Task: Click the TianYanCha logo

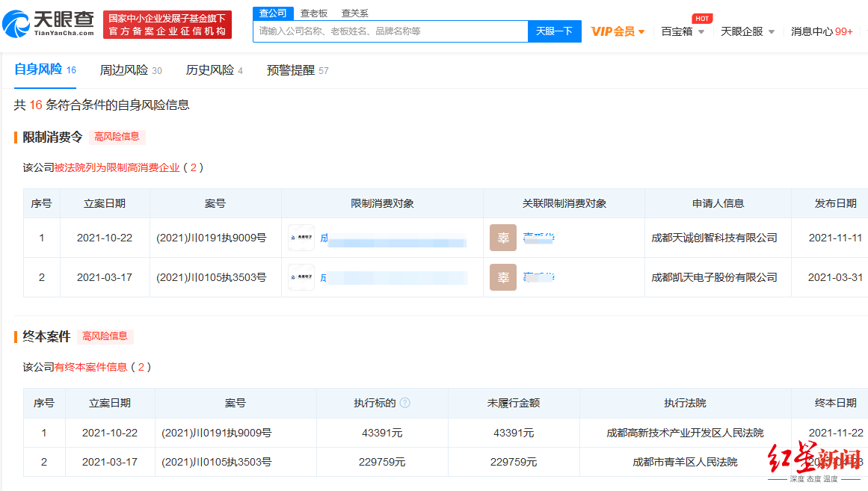Action: coord(48,25)
